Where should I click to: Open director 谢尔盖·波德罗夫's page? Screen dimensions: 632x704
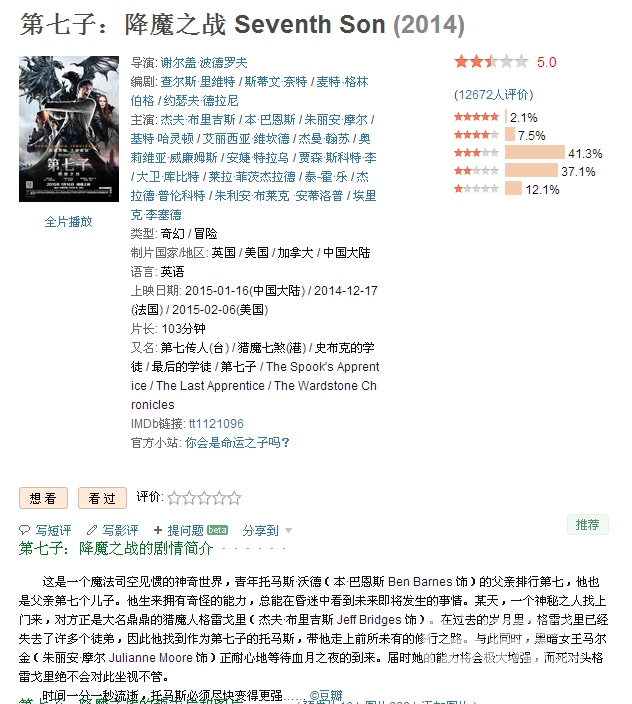coord(204,62)
